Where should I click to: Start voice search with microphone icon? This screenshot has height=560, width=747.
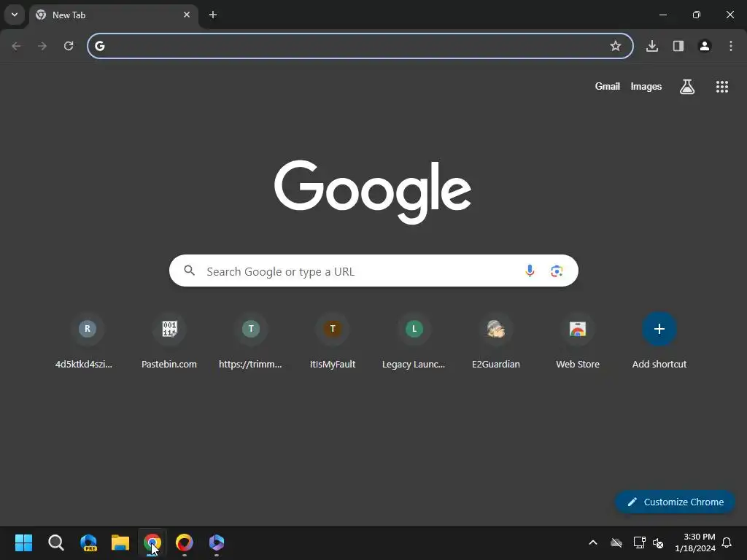point(530,271)
